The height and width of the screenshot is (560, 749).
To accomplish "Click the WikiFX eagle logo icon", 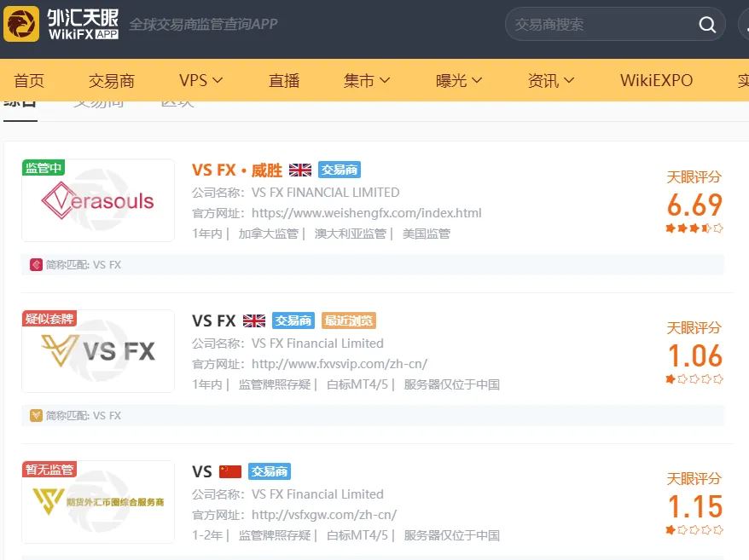I will pyautogui.click(x=21, y=24).
